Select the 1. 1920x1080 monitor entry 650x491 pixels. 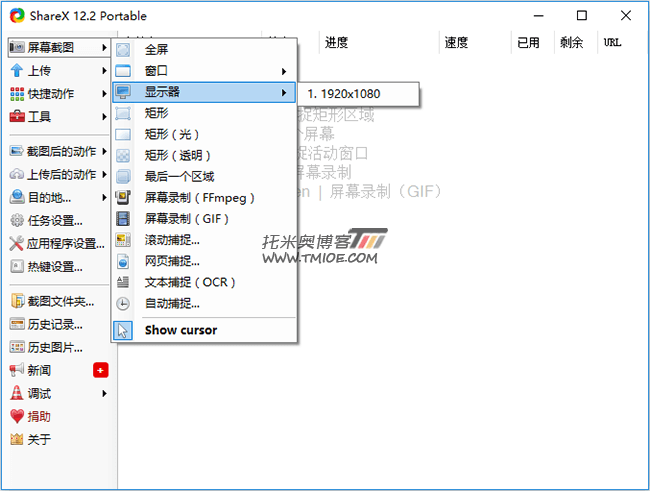358,94
